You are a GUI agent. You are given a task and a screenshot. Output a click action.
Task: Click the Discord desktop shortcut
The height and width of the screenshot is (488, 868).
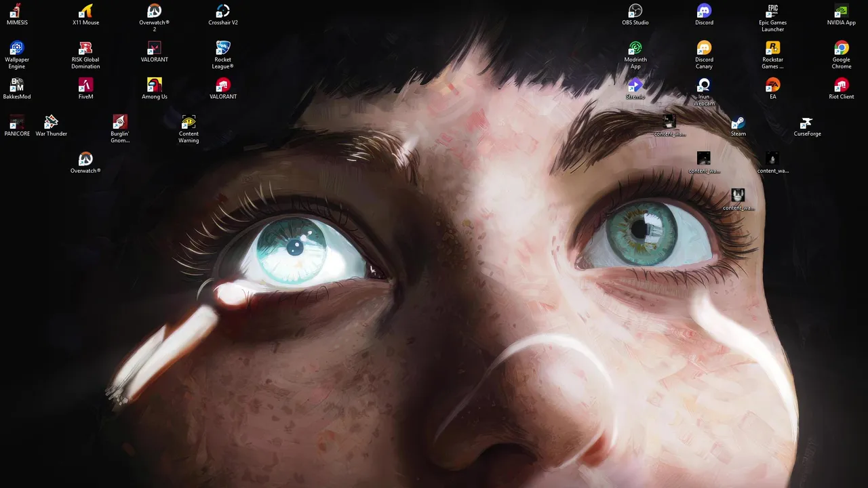click(704, 14)
